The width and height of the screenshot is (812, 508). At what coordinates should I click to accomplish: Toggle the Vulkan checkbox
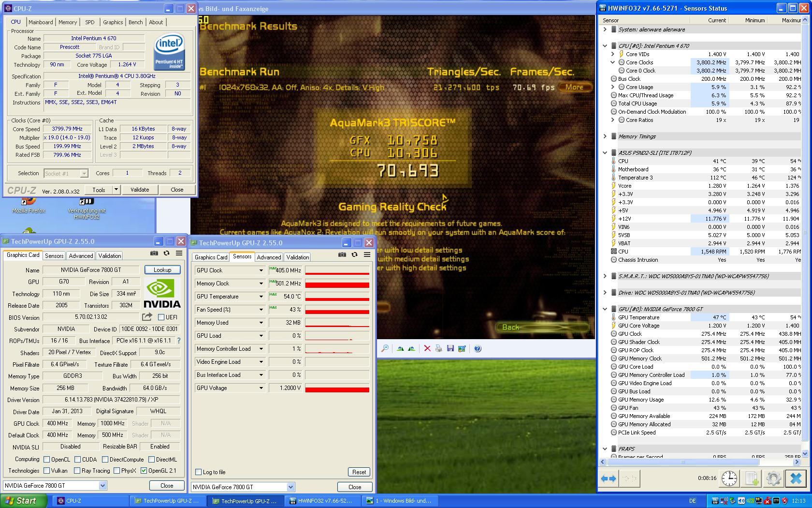pos(46,470)
